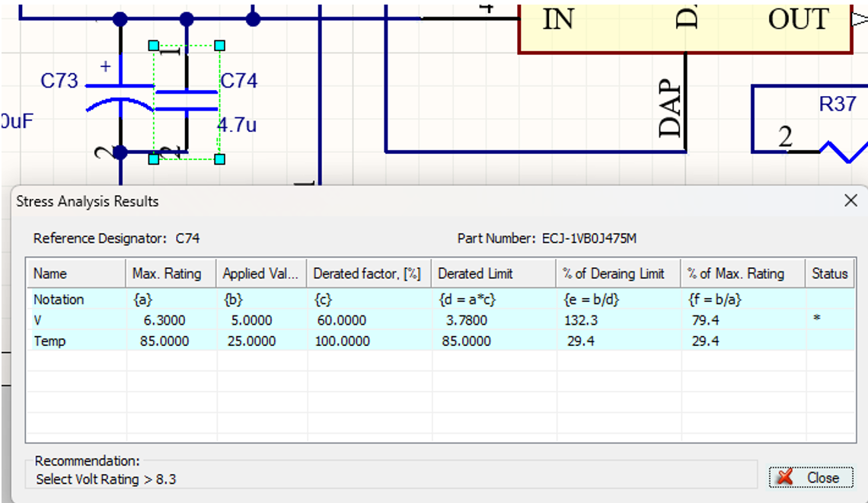The height and width of the screenshot is (503, 868).
Task: Click the plus polarity mark on C73
Action: point(105,66)
